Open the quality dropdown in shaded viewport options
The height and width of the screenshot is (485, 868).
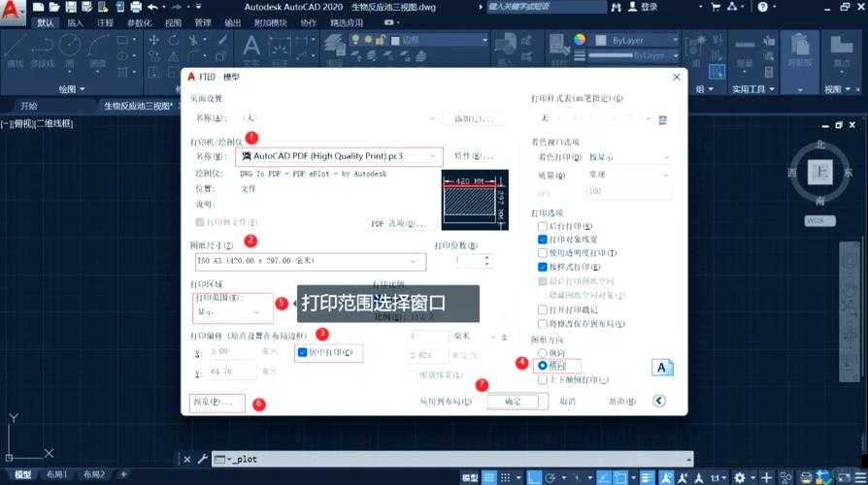(629, 175)
